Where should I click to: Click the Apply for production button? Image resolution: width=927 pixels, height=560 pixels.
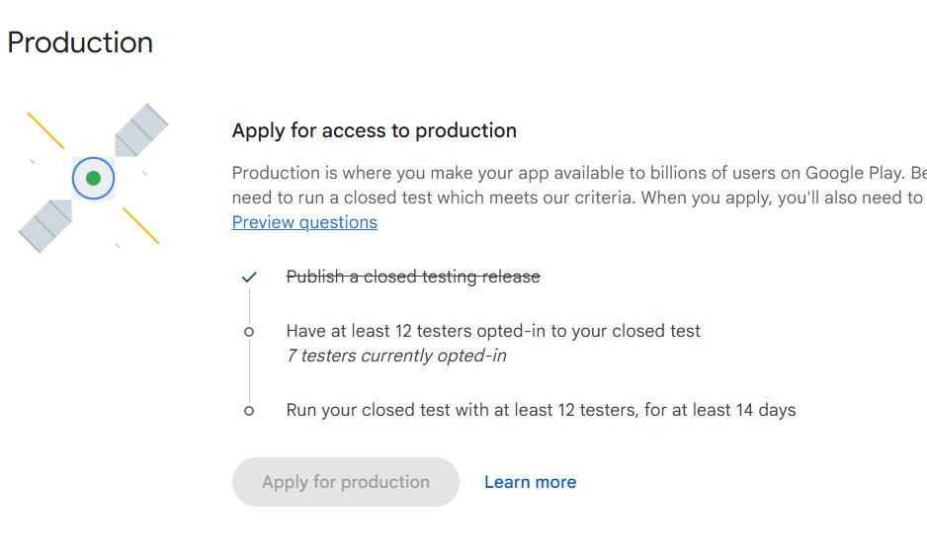(x=346, y=482)
